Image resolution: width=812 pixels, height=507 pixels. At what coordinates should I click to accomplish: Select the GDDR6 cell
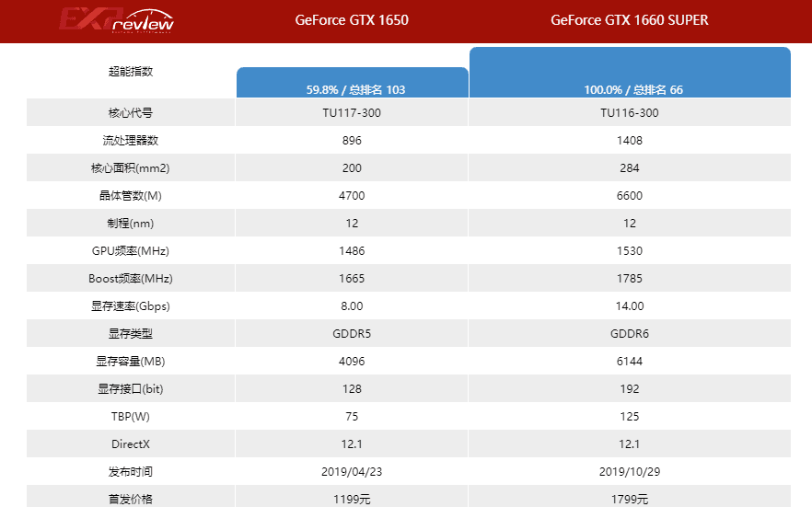pyautogui.click(x=629, y=334)
